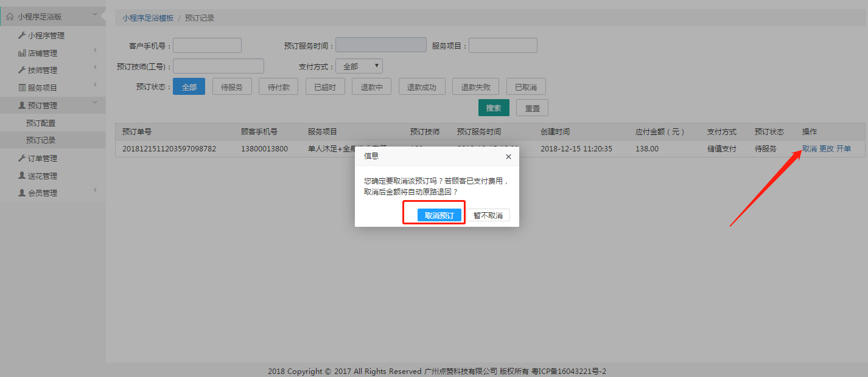The image size is (868, 377).
Task: Click the home icon beside 小程序足浴版
Action: click(x=10, y=17)
